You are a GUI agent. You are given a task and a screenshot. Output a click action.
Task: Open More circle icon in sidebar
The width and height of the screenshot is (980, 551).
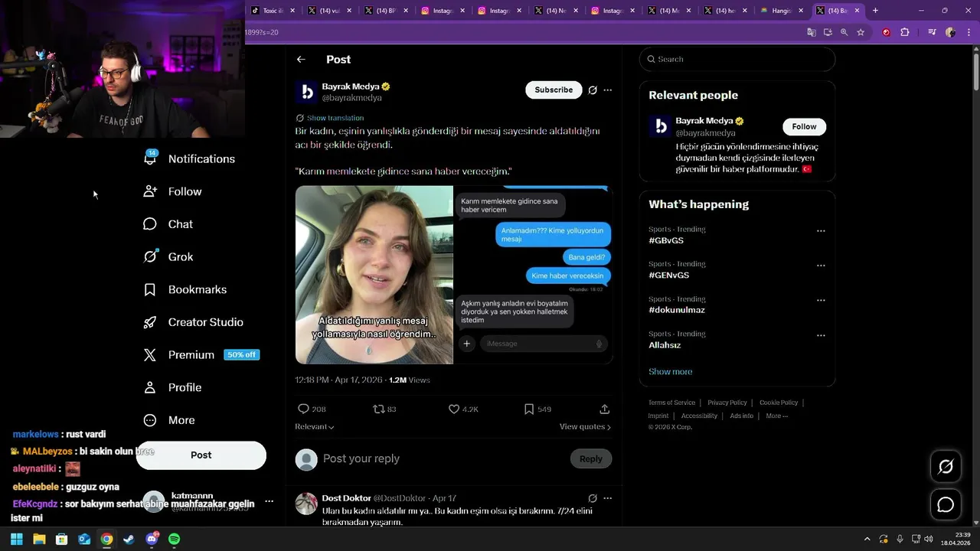tap(150, 420)
